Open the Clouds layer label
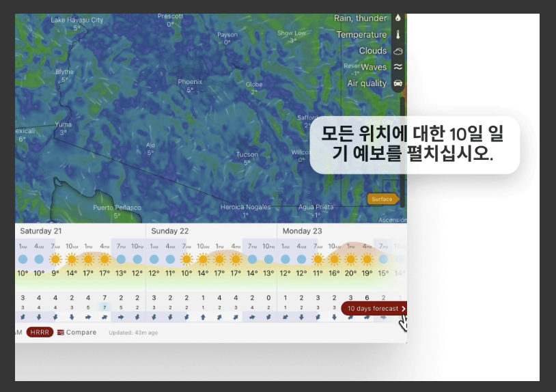 point(373,51)
